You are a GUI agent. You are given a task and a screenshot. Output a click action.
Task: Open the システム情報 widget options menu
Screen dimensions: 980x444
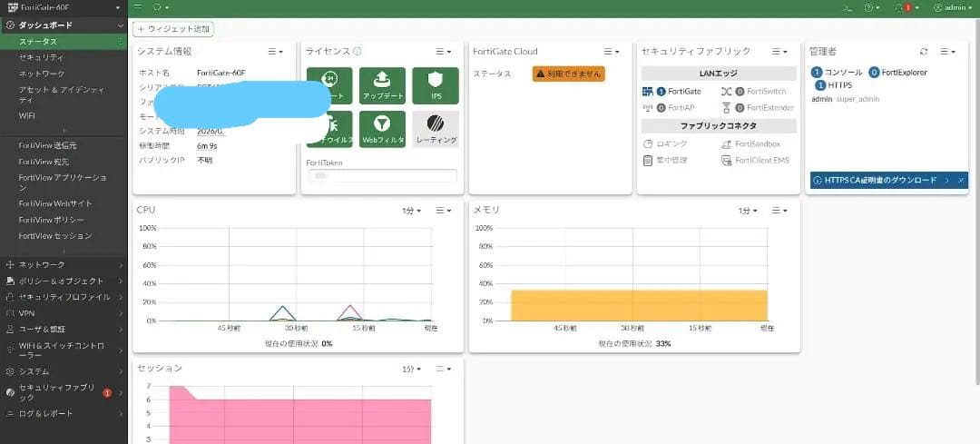[274, 52]
